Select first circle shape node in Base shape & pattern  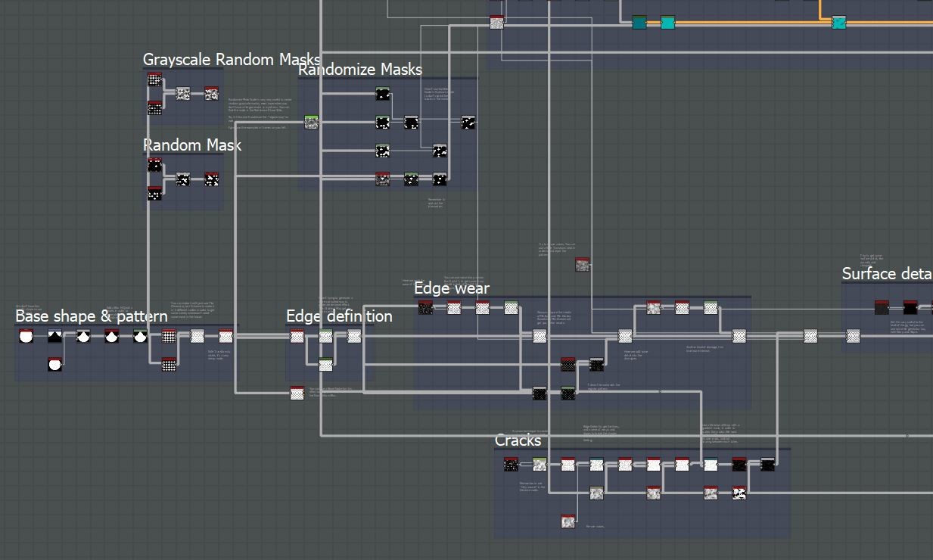click(26, 336)
